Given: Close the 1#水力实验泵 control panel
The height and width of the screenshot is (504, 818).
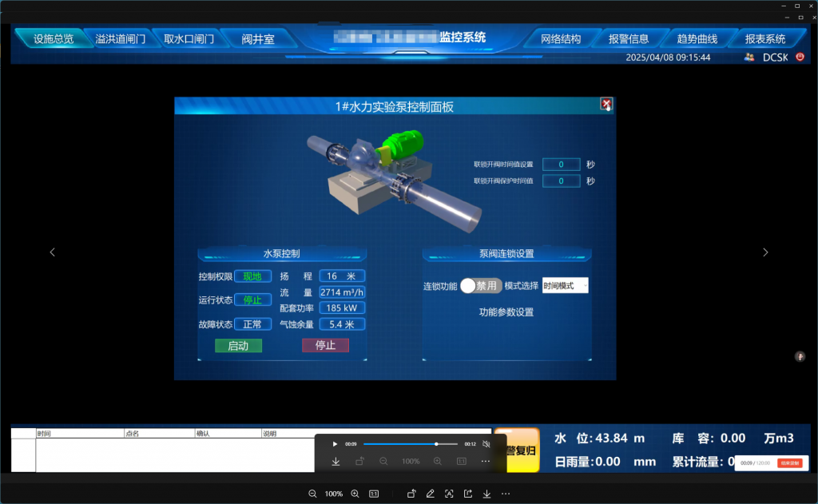Looking at the screenshot, I should (606, 105).
